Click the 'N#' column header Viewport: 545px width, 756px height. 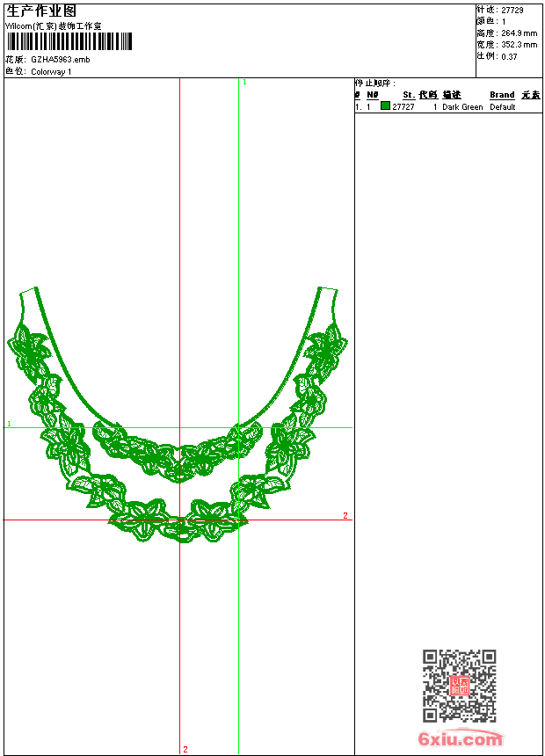tap(373, 95)
